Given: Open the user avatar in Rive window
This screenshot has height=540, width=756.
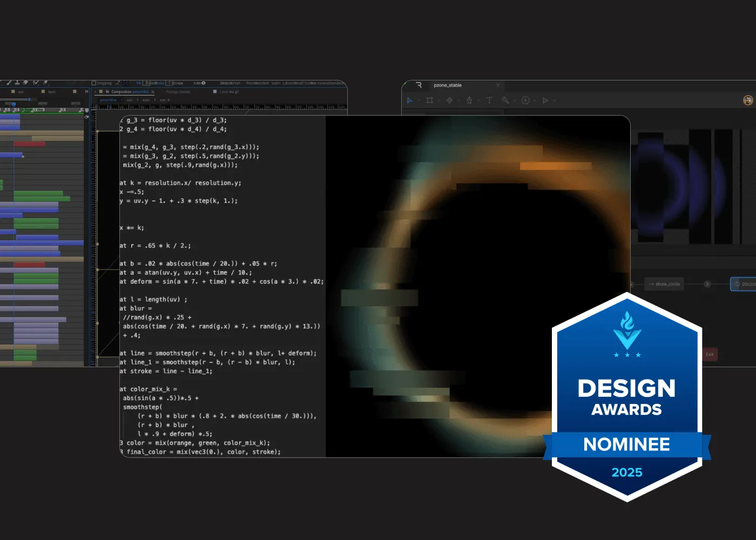Looking at the screenshot, I should click(x=748, y=100).
